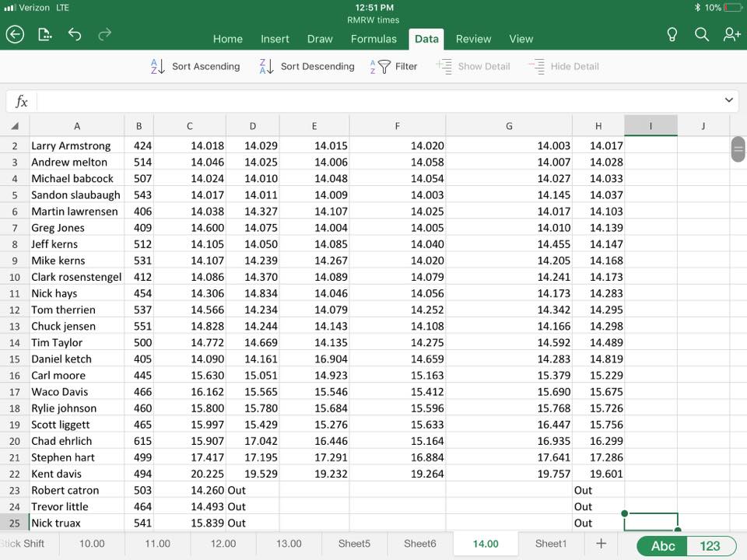Switch keyboard to Abc text mode
Image resolution: width=747 pixels, height=560 pixels.
pyautogui.click(x=662, y=546)
